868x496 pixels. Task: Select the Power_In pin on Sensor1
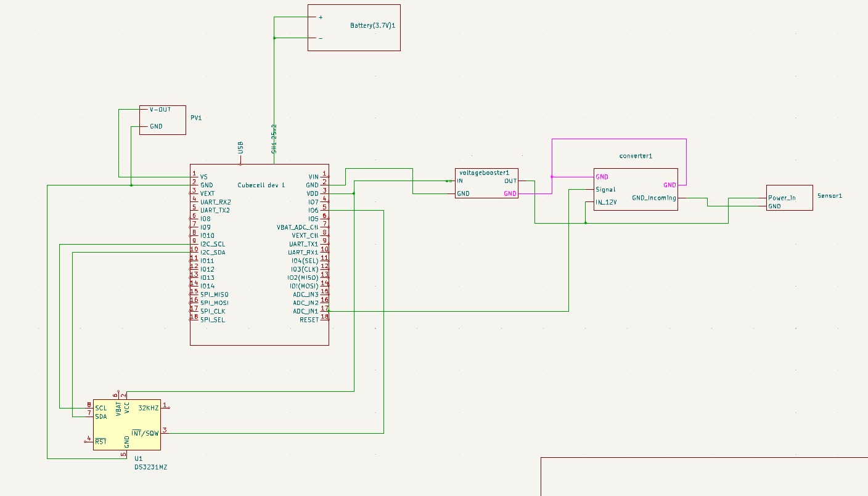(782, 198)
